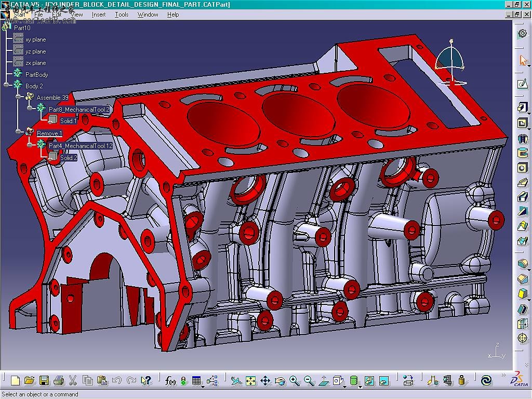
Task: Choose the Shaft tool
Action: coord(523,138)
